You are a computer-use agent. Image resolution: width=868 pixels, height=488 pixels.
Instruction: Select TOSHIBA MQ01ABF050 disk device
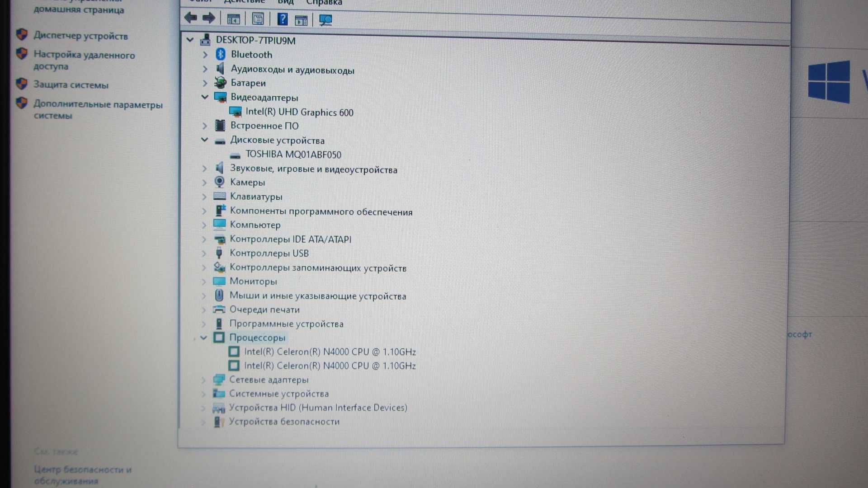(x=292, y=155)
